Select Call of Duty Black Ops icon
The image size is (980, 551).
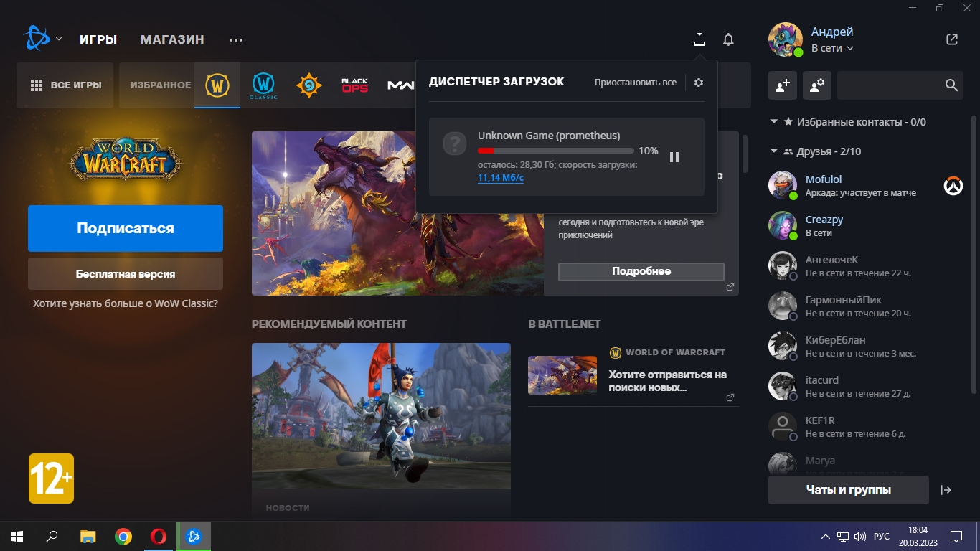click(354, 85)
